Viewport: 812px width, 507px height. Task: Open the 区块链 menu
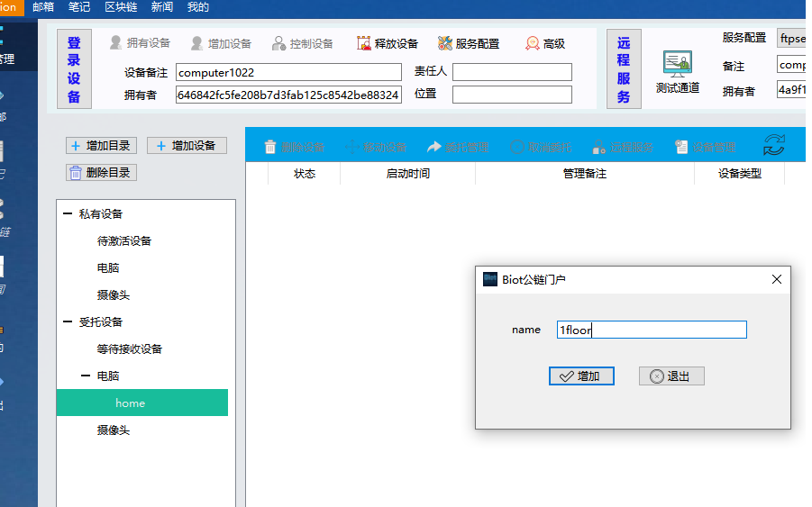click(x=121, y=7)
